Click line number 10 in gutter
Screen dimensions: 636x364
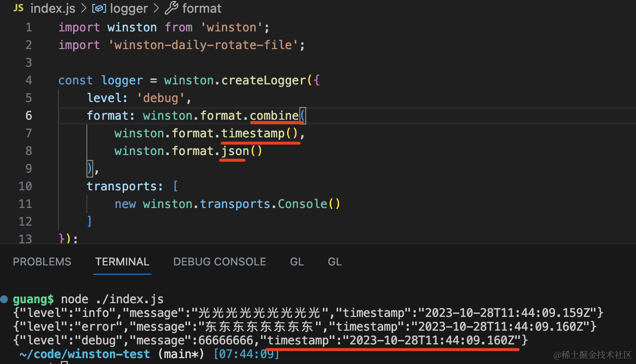click(x=25, y=186)
